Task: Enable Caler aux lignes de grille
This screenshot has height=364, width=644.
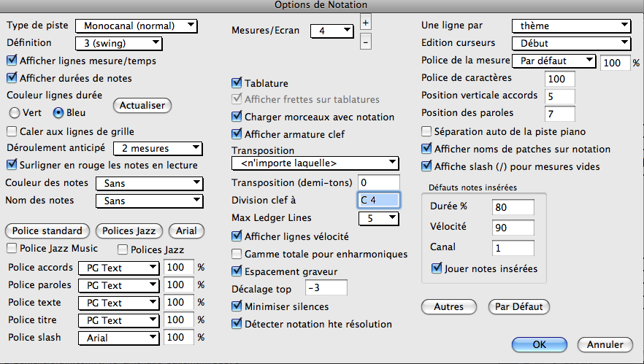Action: click(x=12, y=131)
